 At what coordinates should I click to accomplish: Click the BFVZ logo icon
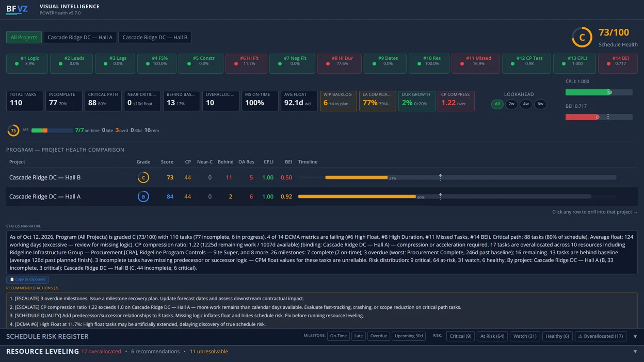click(x=17, y=9)
